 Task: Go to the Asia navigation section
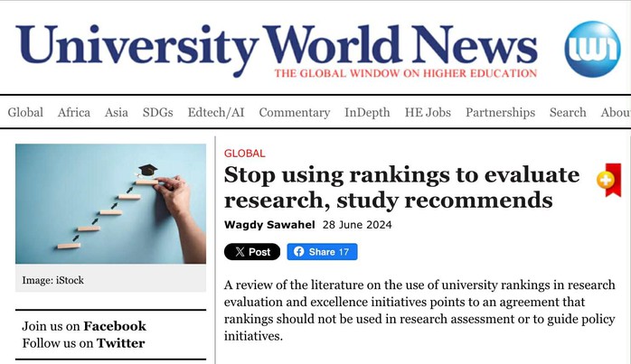coord(117,113)
